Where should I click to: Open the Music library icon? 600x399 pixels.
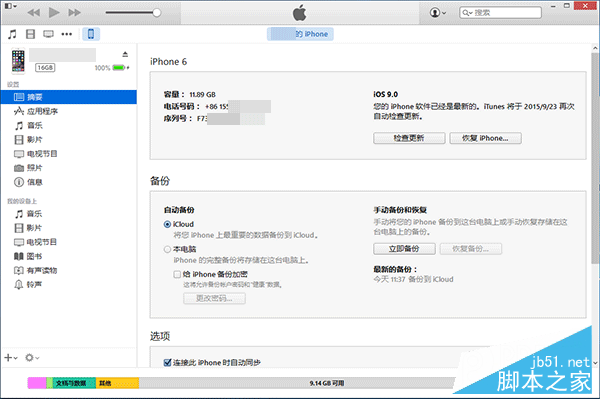[x=12, y=34]
